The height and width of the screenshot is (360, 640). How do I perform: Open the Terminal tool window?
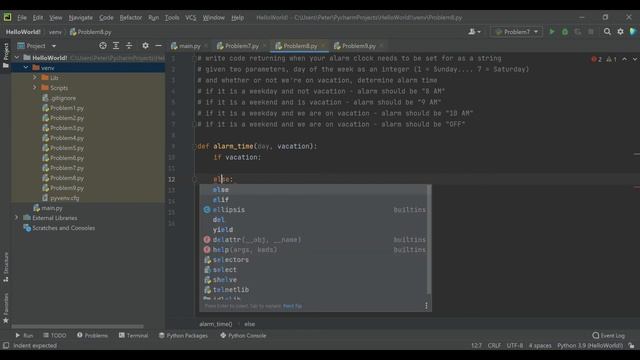[133, 336]
